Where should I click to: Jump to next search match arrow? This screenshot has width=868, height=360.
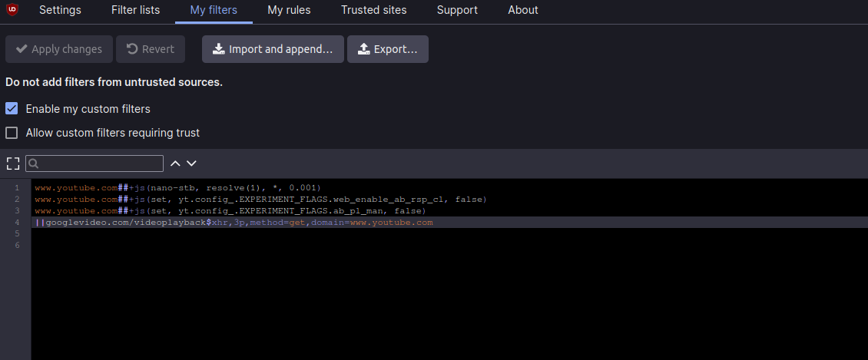(191, 163)
